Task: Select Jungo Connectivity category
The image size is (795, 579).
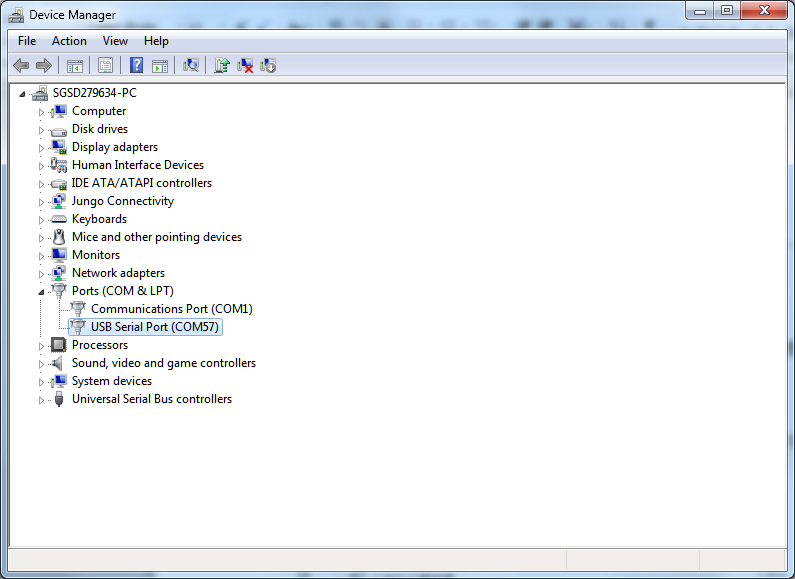Action: pos(122,201)
